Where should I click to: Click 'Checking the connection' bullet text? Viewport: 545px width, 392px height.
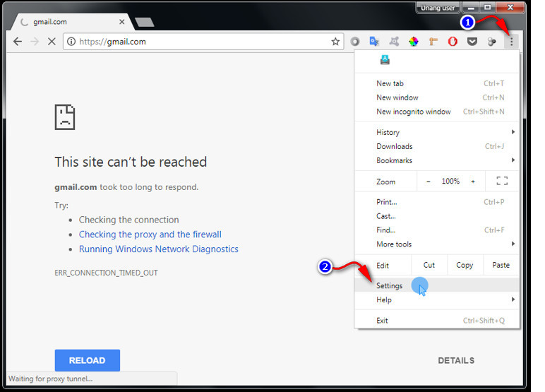coord(128,220)
